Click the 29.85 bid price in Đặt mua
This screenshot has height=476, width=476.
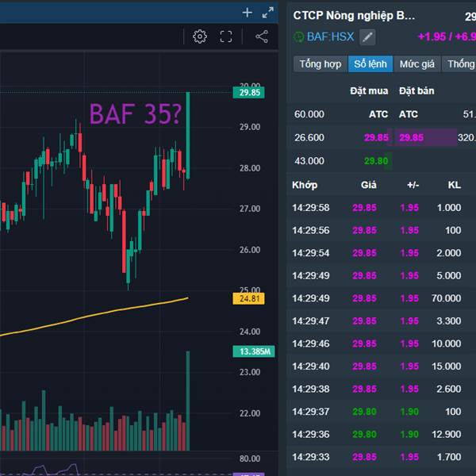(376, 137)
